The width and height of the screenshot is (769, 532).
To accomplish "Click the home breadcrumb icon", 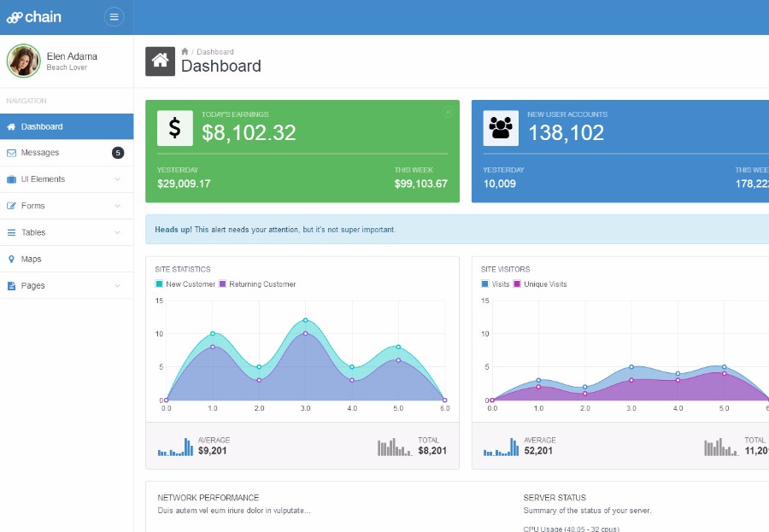I will point(185,51).
